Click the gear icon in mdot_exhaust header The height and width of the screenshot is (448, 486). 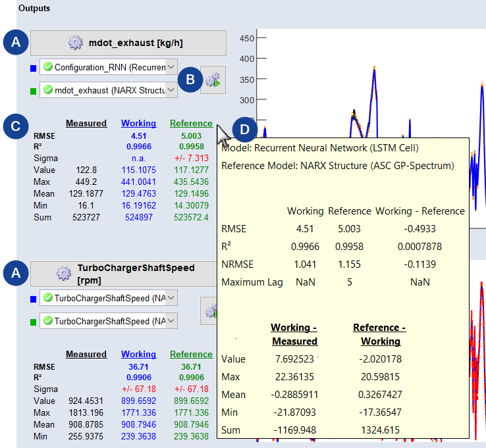[76, 43]
